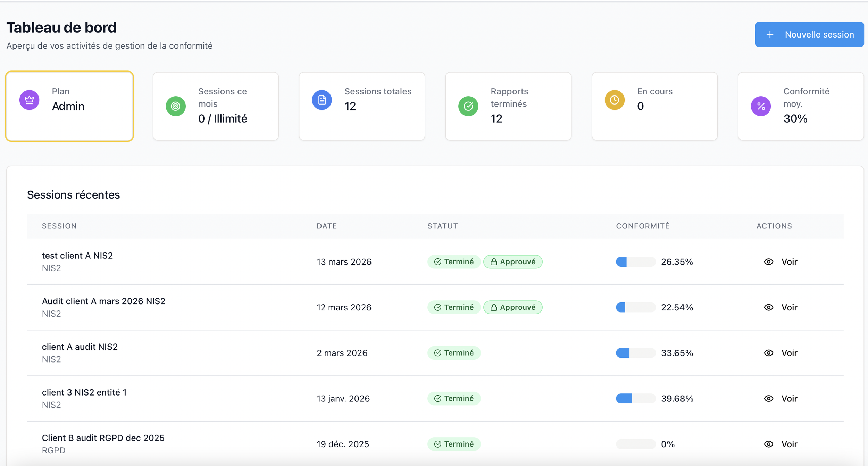Open session named Audit client A mars 2026 NIS2
868x466 pixels.
coord(103,301)
